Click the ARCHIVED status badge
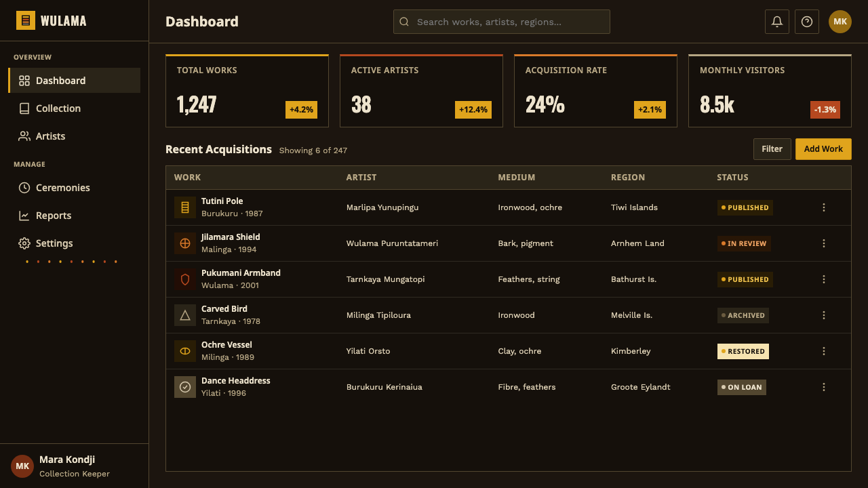This screenshot has width=868, height=488. [743, 315]
